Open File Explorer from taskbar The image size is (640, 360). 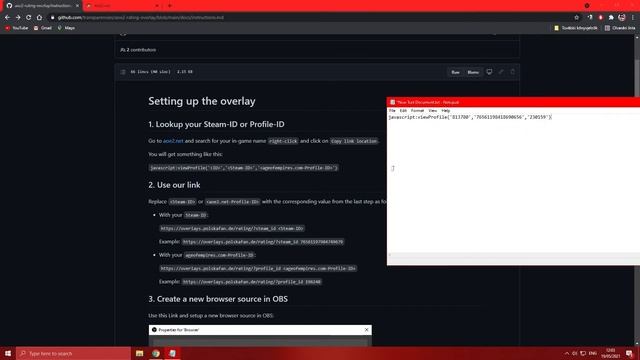coord(140,353)
